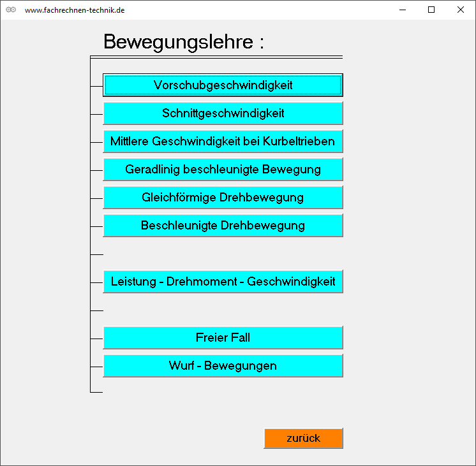Choose Geradlinig beschleunigte Bewegung

223,170
